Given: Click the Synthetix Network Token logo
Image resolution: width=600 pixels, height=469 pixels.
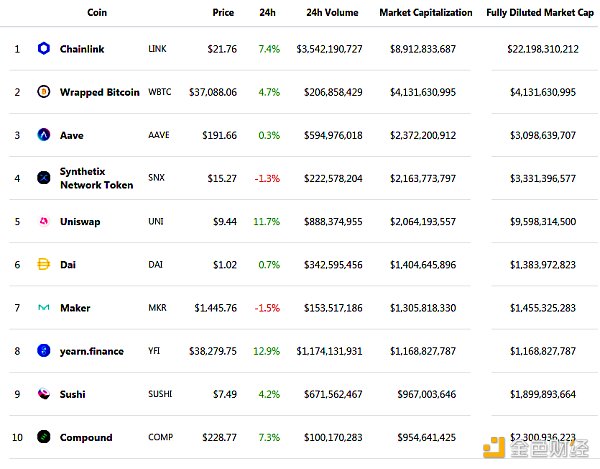Looking at the screenshot, I should [x=43, y=178].
